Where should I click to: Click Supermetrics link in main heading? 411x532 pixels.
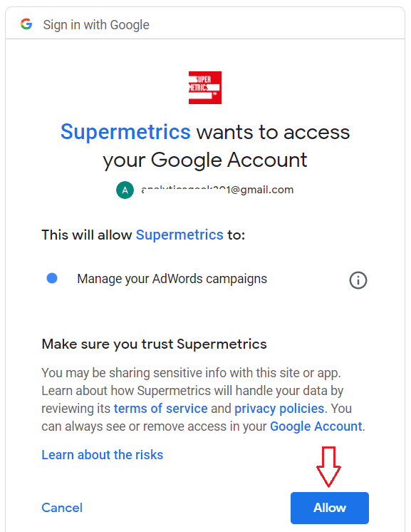[125, 132]
